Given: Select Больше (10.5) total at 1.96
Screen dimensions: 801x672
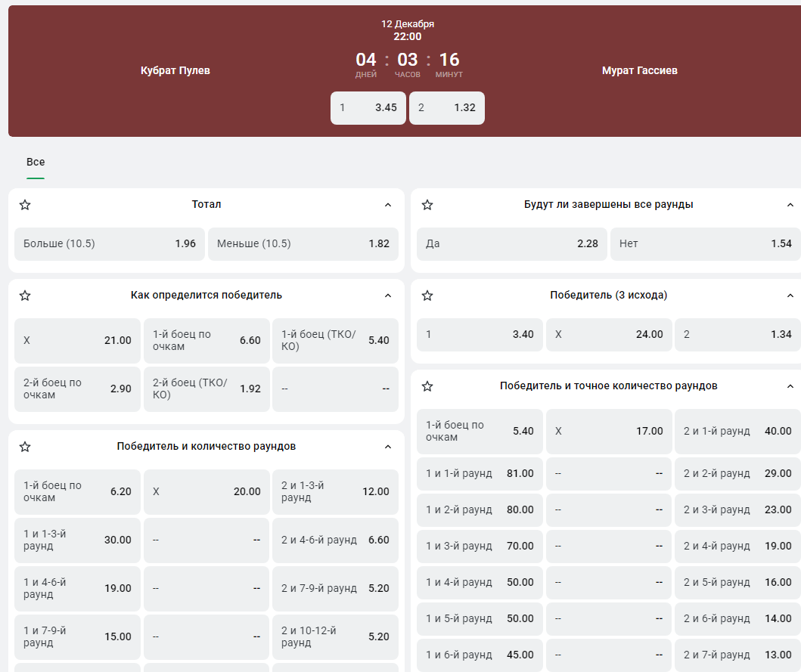Looking at the screenshot, I should pyautogui.click(x=110, y=244).
